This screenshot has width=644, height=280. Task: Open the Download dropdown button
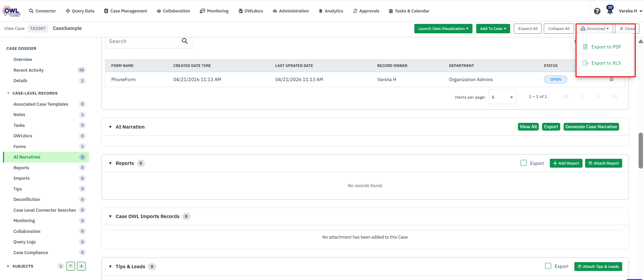point(595,29)
